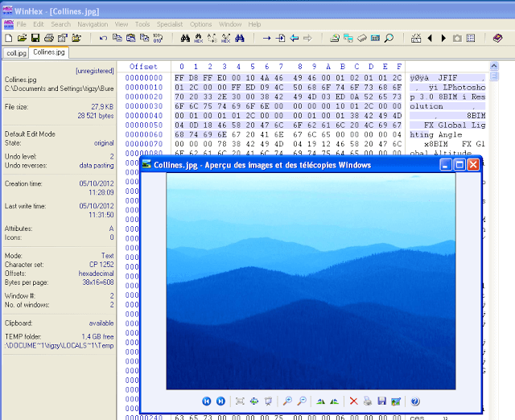Viewport: 515px width, 420px height.
Task: Open the Tools menu
Action: pyautogui.click(x=142, y=24)
